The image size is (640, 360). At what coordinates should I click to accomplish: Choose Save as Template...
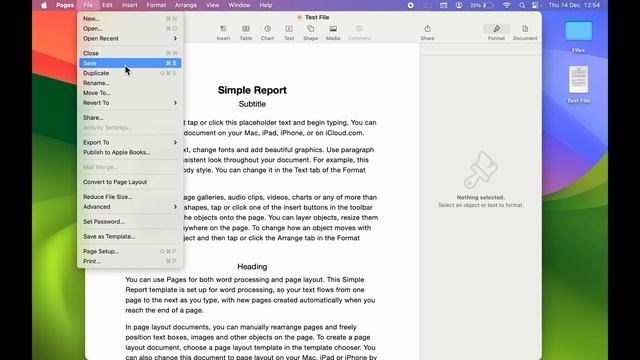click(x=130, y=236)
